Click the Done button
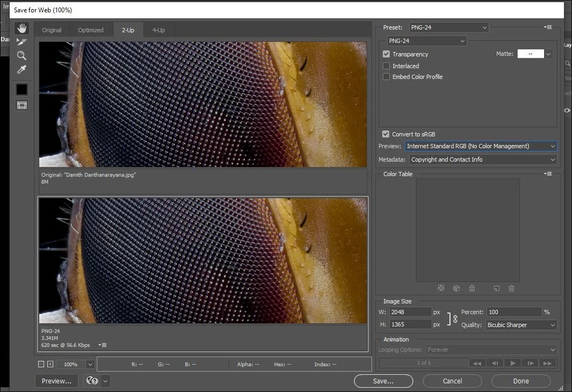Viewport: 572px width, 392px height. 520,381
